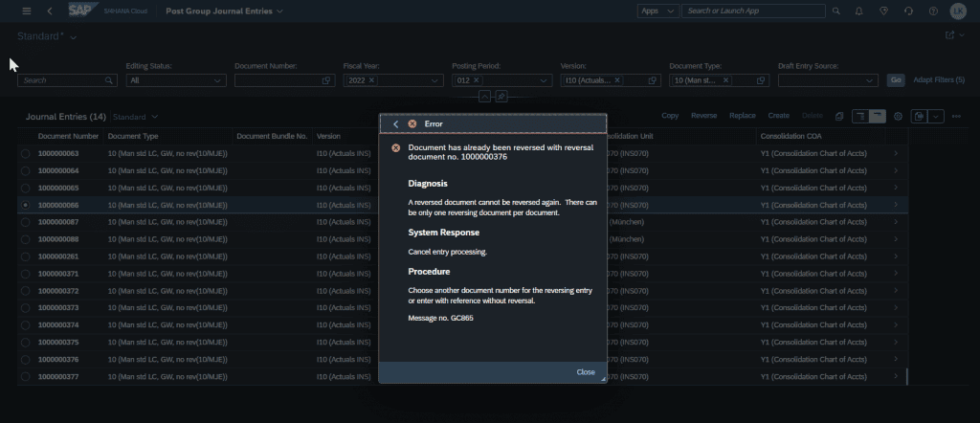Select radio button for document 1000000064
The width and height of the screenshot is (980, 423).
click(x=26, y=170)
